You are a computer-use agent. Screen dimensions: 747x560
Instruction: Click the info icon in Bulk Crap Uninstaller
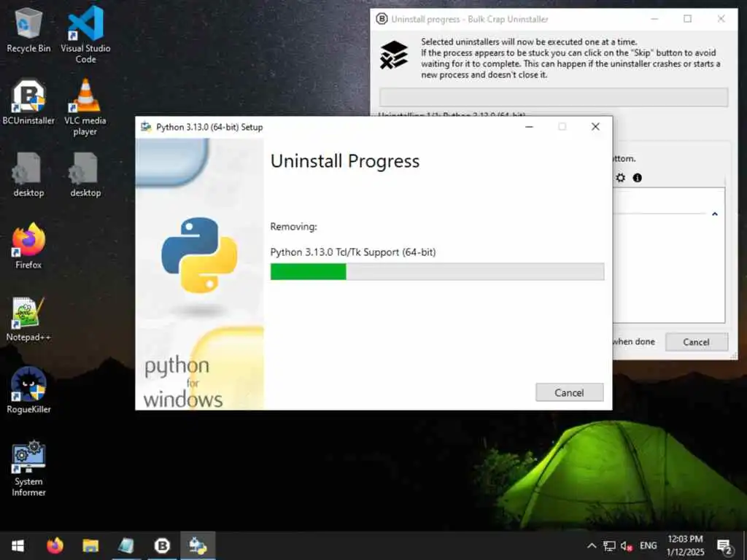point(637,178)
